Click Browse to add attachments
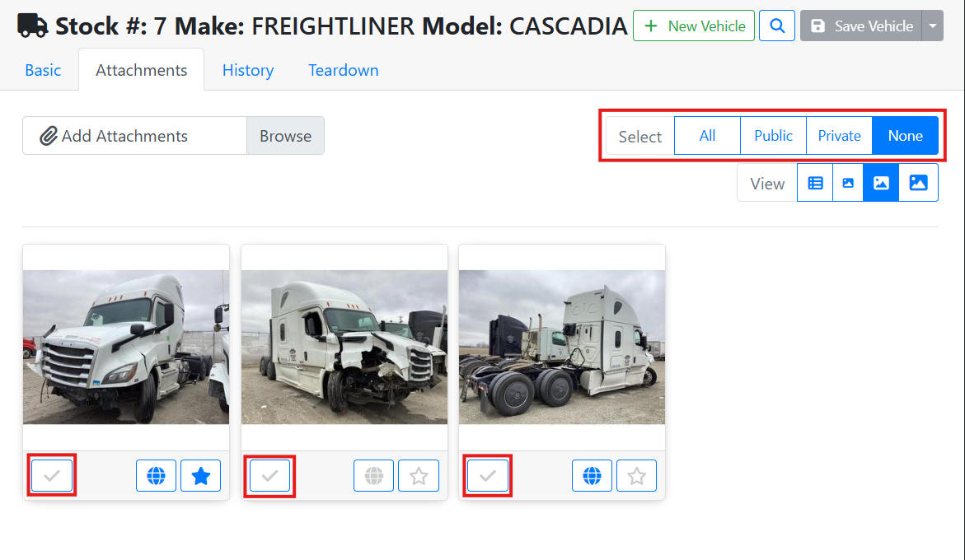 click(286, 136)
